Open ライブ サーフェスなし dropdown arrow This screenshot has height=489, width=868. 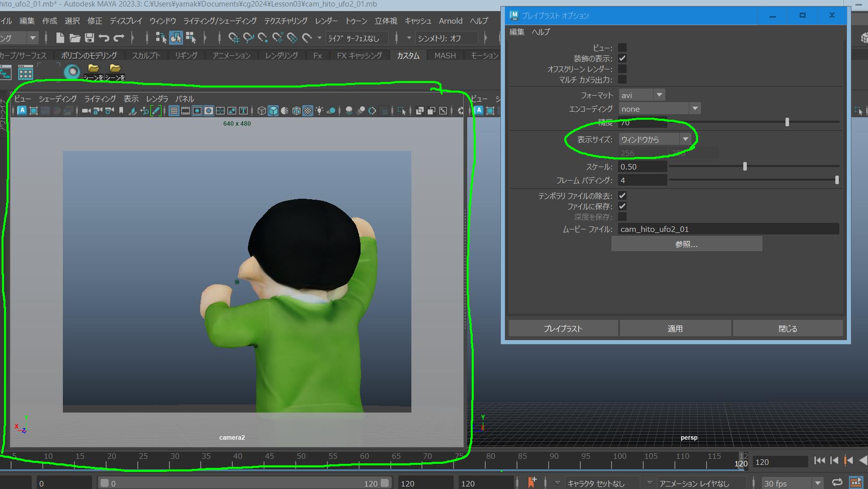(319, 38)
